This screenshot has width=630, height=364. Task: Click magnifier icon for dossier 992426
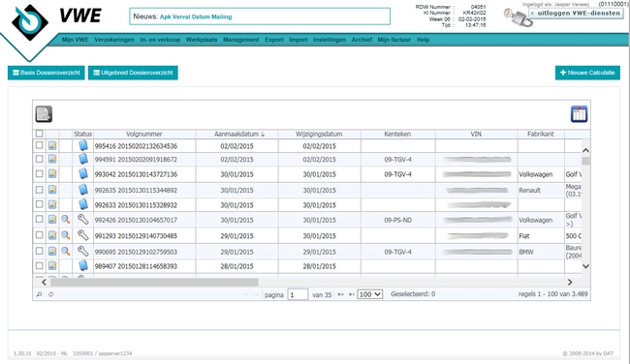point(66,220)
